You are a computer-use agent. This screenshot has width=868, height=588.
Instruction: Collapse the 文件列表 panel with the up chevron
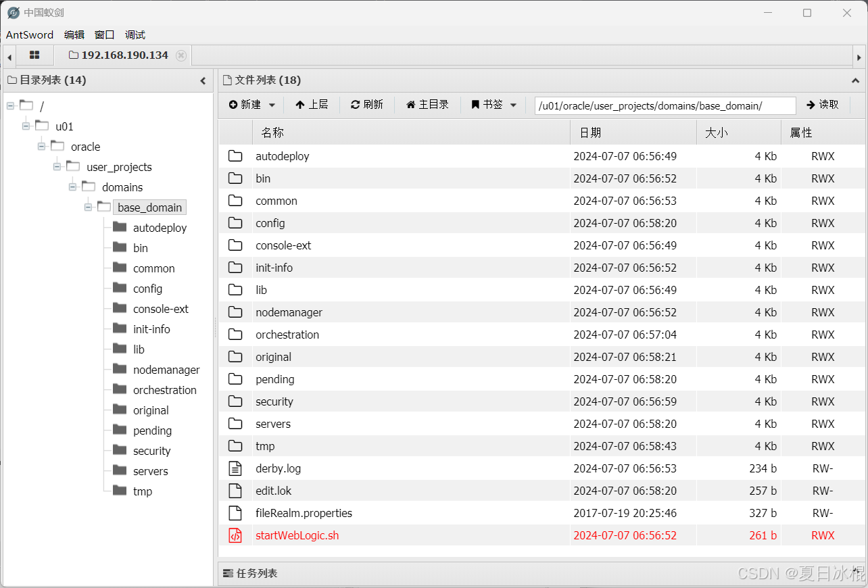(x=855, y=80)
